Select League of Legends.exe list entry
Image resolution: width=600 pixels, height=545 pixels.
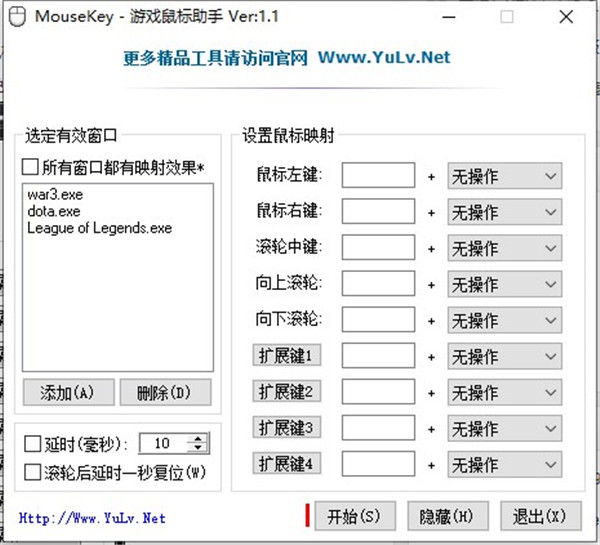[100, 228]
